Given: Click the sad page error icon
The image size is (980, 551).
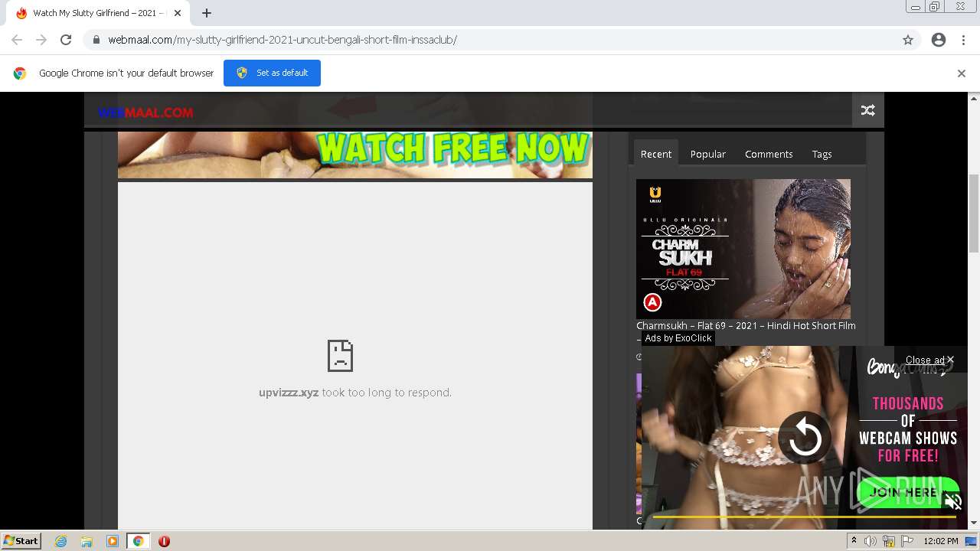Looking at the screenshot, I should point(340,356).
